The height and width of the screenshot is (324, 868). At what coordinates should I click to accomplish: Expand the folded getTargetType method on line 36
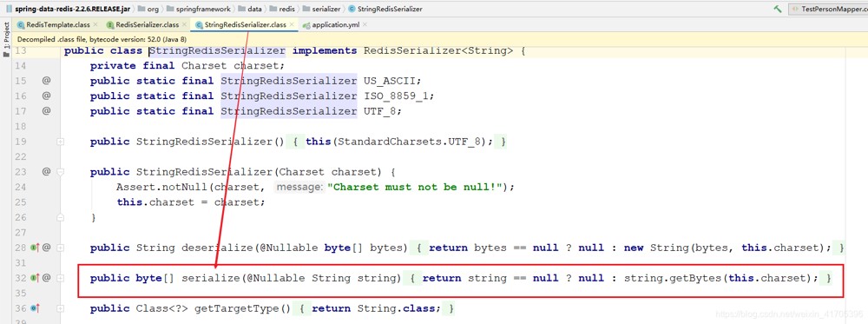[x=61, y=308]
